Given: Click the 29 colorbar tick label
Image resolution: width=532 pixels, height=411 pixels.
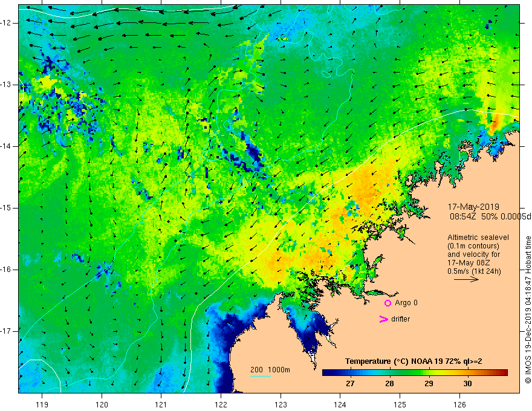Looking at the screenshot, I should [x=429, y=384].
